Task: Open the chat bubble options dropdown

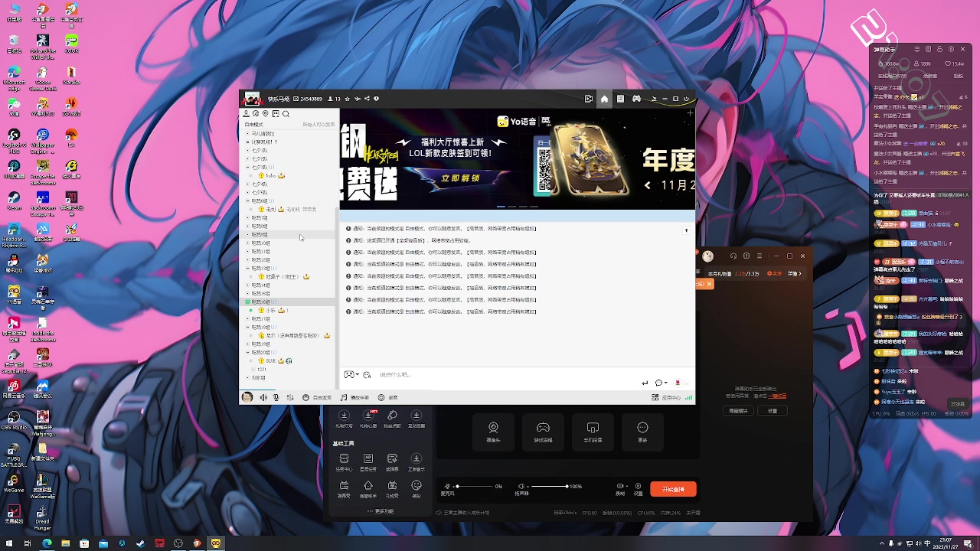Action: click(x=661, y=383)
